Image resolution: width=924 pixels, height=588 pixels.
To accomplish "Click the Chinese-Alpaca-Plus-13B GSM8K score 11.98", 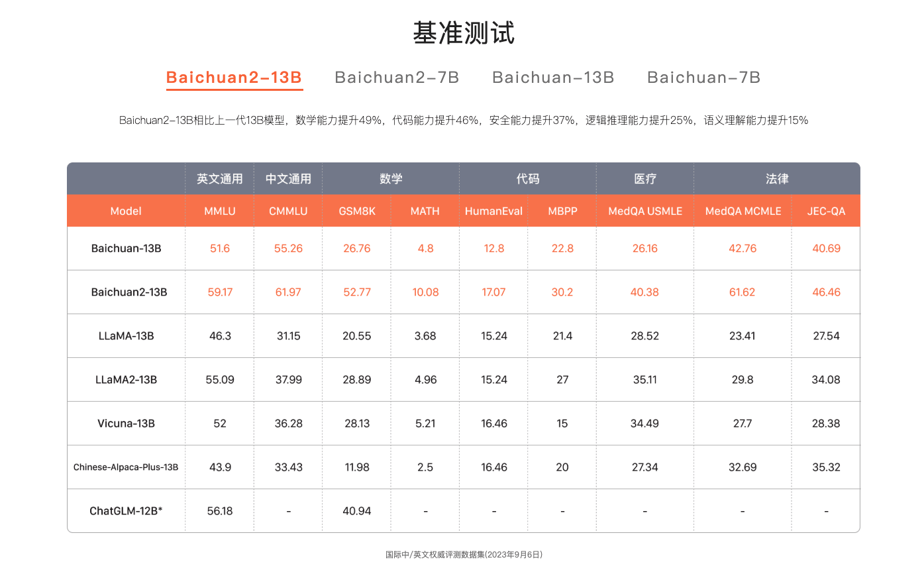I will point(357,467).
